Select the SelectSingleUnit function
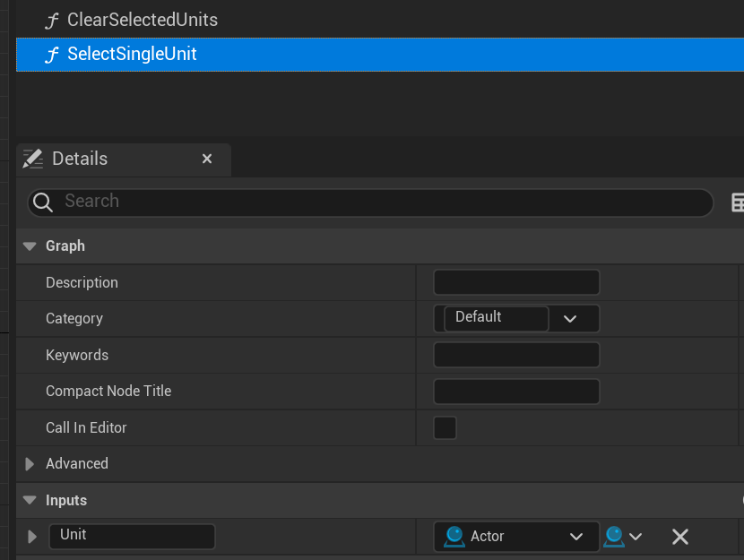744x560 pixels. [x=132, y=55]
